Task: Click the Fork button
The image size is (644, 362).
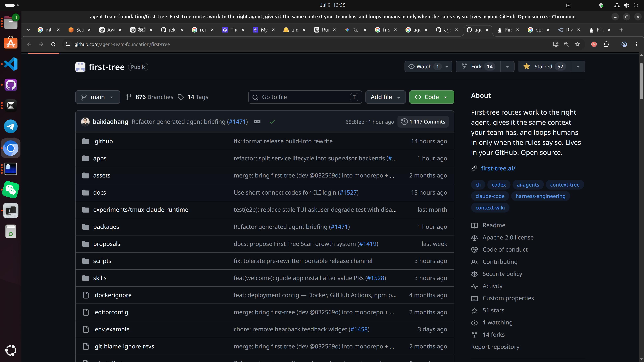Action: pyautogui.click(x=478, y=67)
